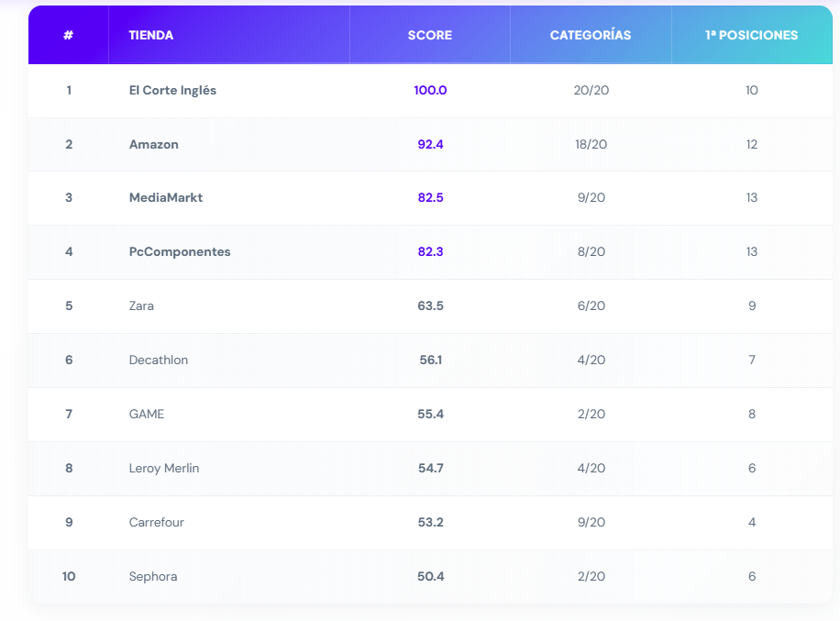840x621 pixels.
Task: Click the SCORE column header
Action: [x=429, y=36]
